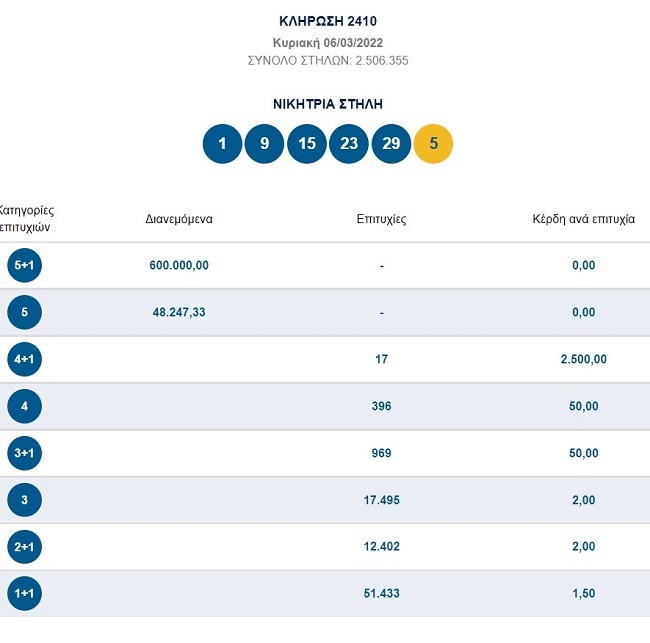The width and height of the screenshot is (650, 643).
Task: Click winning number ball 1
Action: click(x=222, y=143)
